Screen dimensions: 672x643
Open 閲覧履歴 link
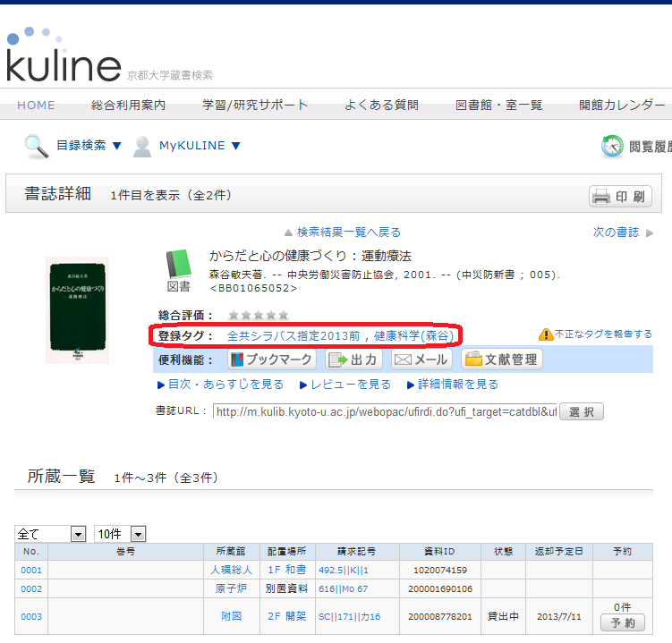650,147
